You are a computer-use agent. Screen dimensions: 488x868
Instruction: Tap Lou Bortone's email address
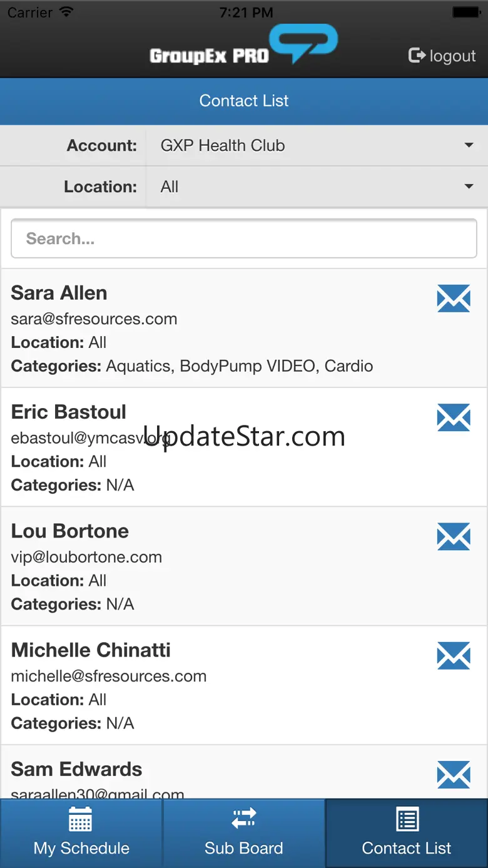[x=87, y=557]
